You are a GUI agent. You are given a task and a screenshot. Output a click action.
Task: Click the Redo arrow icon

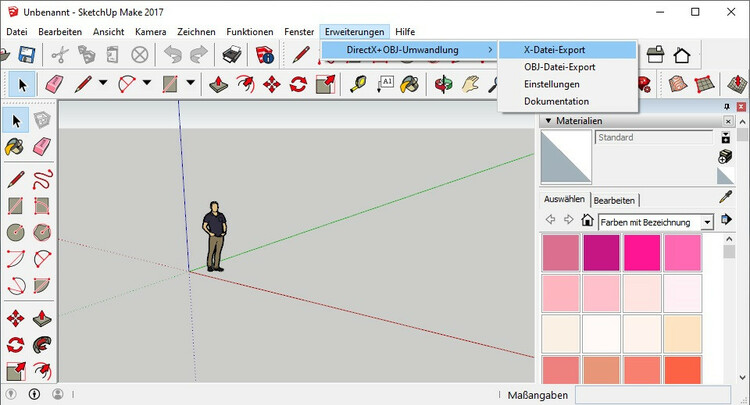(x=198, y=55)
